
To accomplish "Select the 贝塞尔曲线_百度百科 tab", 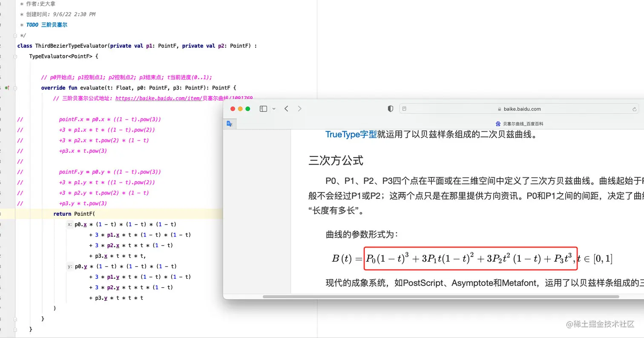I will [520, 124].
